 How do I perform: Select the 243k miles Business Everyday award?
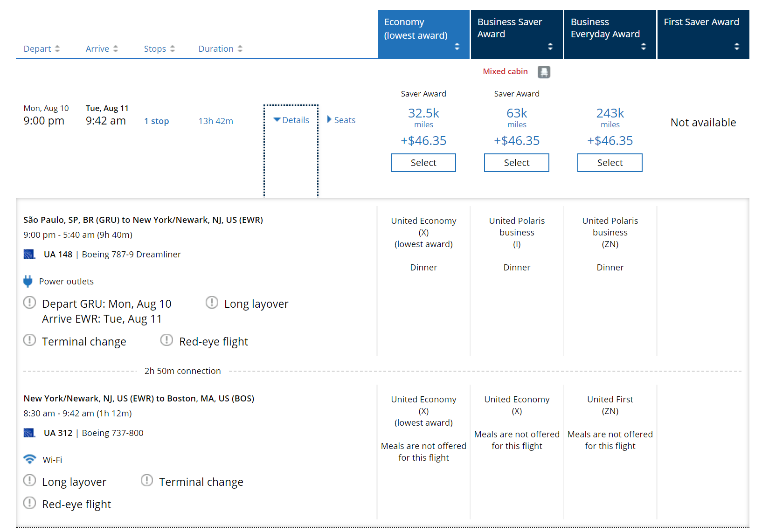610,163
